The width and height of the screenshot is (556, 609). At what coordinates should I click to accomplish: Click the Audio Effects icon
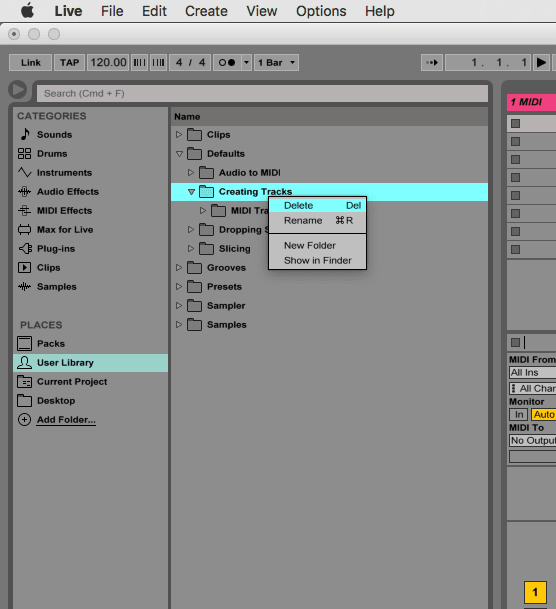pos(24,191)
